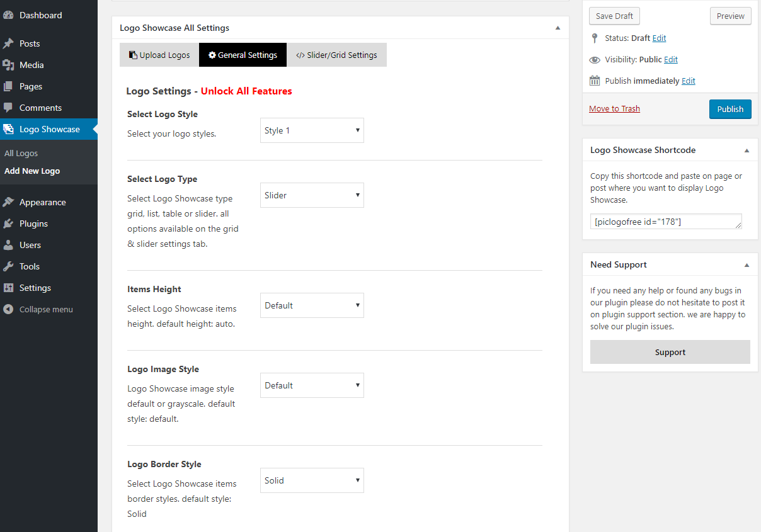Open the Items Height dropdown
The image size is (761, 532).
pos(312,305)
